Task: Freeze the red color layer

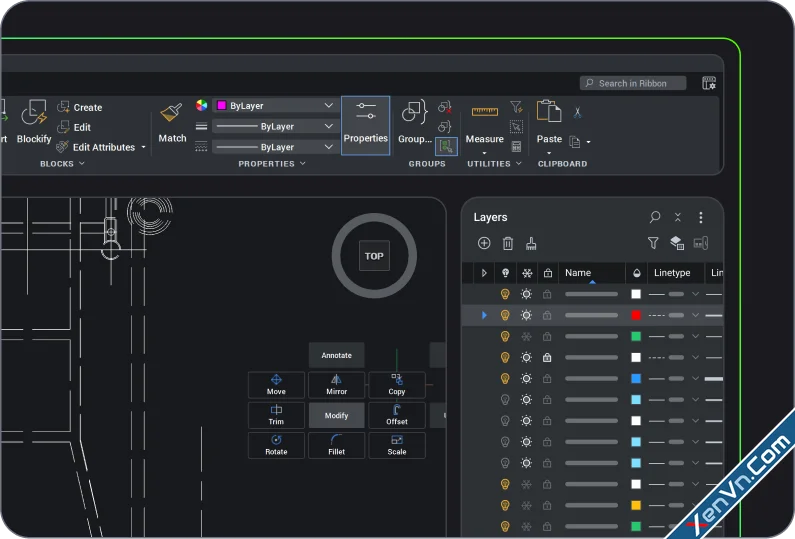Action: [x=526, y=315]
